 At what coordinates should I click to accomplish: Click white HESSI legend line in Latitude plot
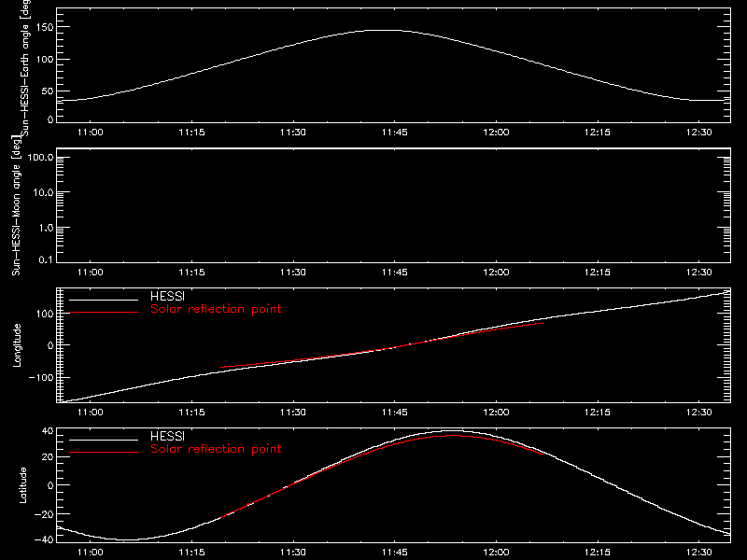(x=104, y=440)
